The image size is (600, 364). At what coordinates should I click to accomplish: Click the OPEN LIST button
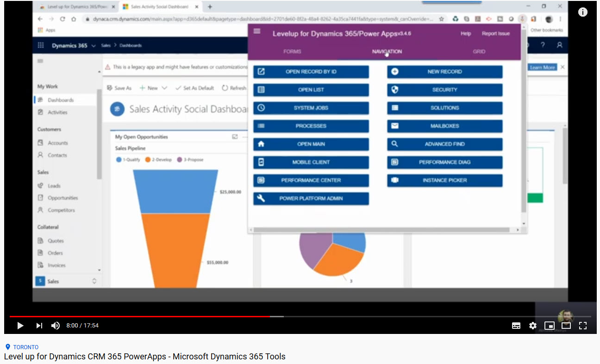point(311,90)
